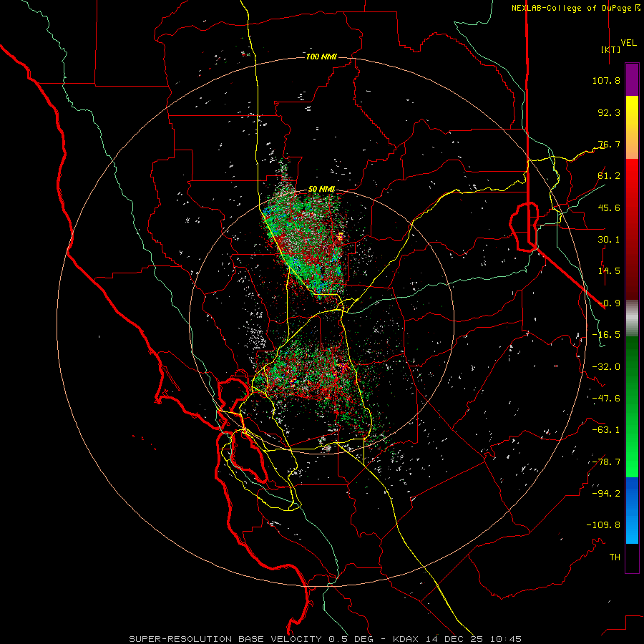Click the yellow segment of velocity color bar

(x=632, y=112)
